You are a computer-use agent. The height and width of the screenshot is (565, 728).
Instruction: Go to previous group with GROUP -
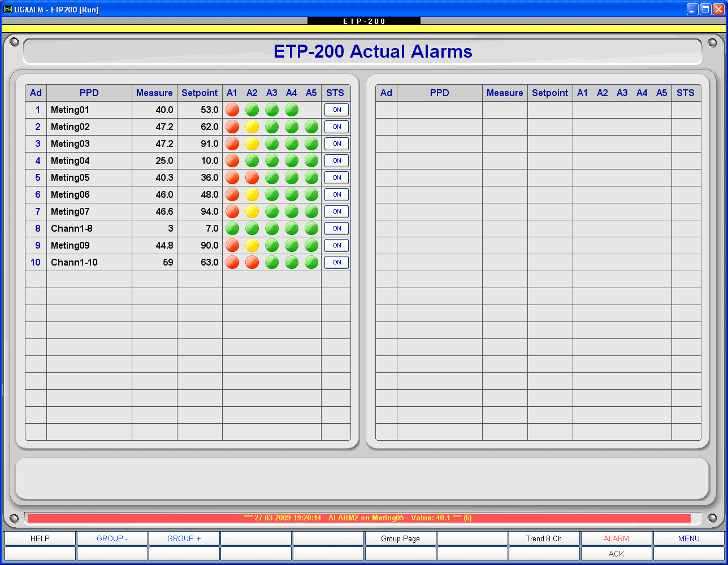tap(112, 538)
